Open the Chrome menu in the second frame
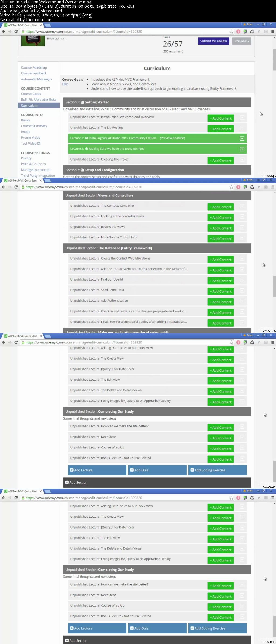 (x=273, y=187)
